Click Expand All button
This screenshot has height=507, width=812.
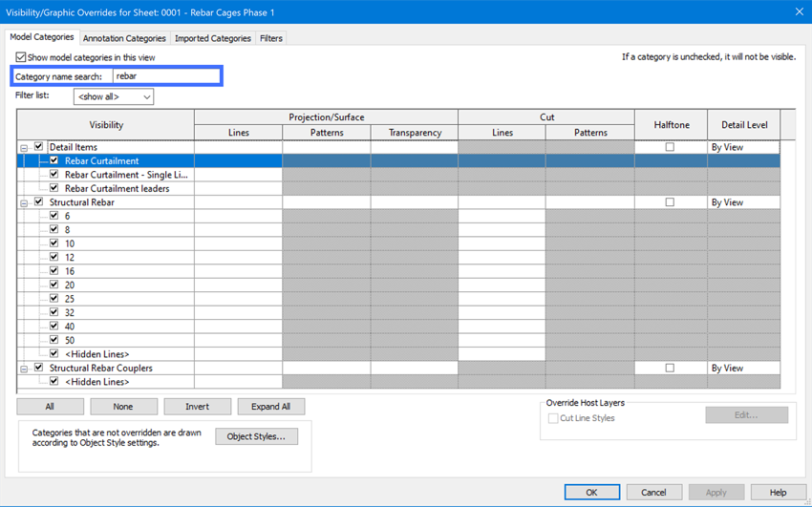[271, 407]
